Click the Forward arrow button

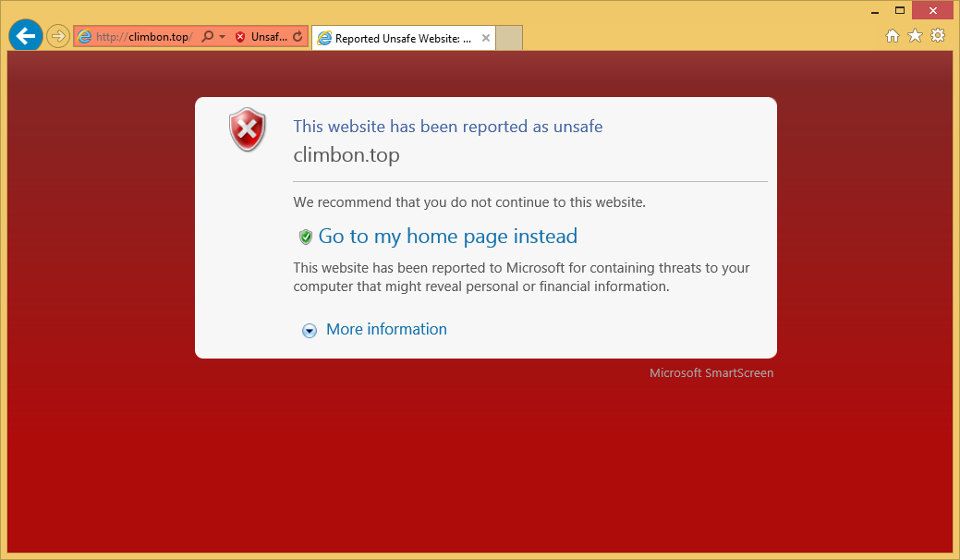(x=58, y=36)
